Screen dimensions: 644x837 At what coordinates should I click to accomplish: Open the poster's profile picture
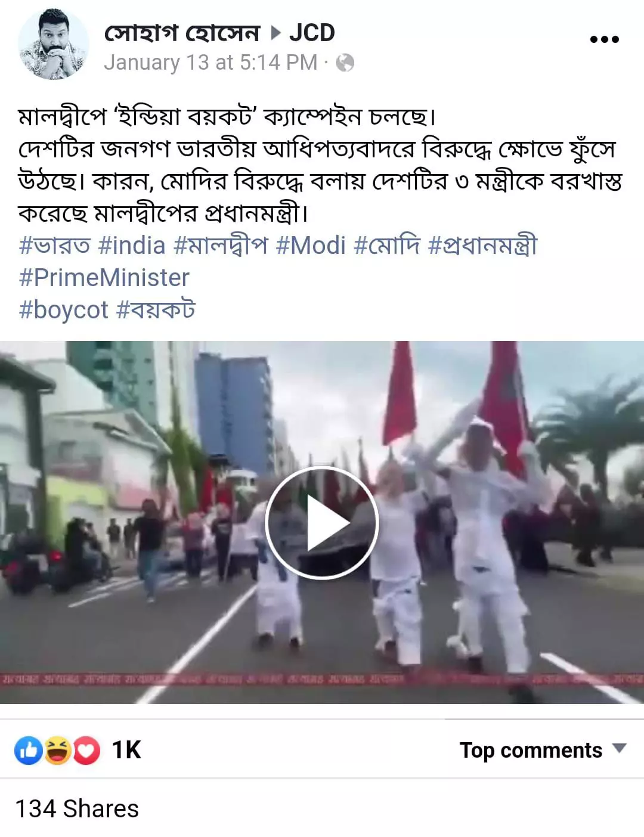(54, 44)
